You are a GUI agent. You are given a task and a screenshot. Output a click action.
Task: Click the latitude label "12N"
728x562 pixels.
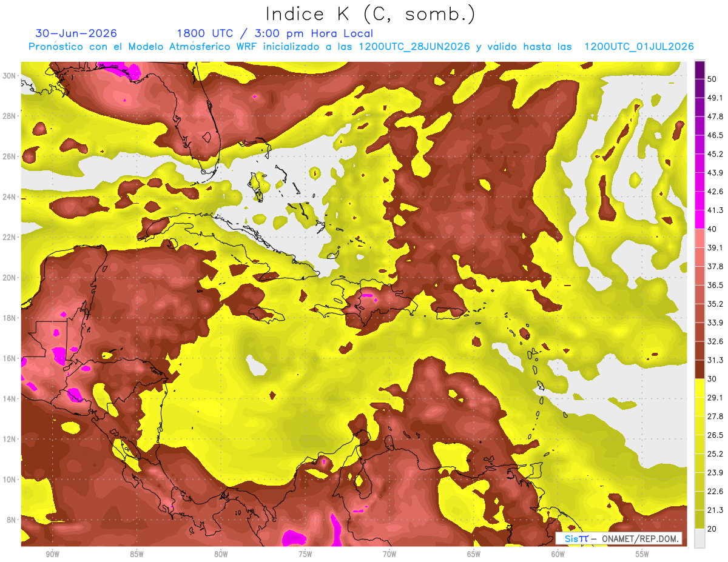9,439
